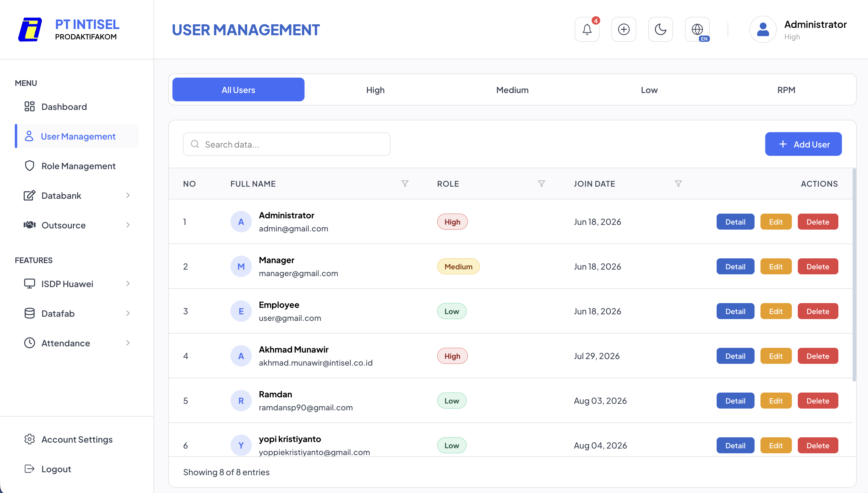Switch to the Low tab

[649, 90]
